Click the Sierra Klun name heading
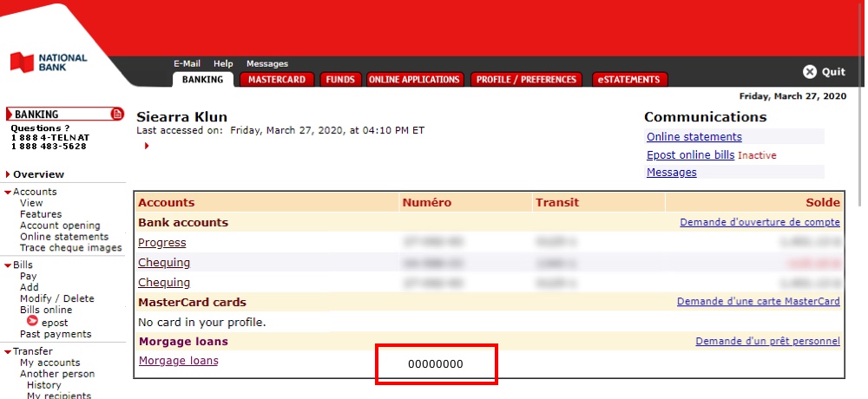 point(182,117)
